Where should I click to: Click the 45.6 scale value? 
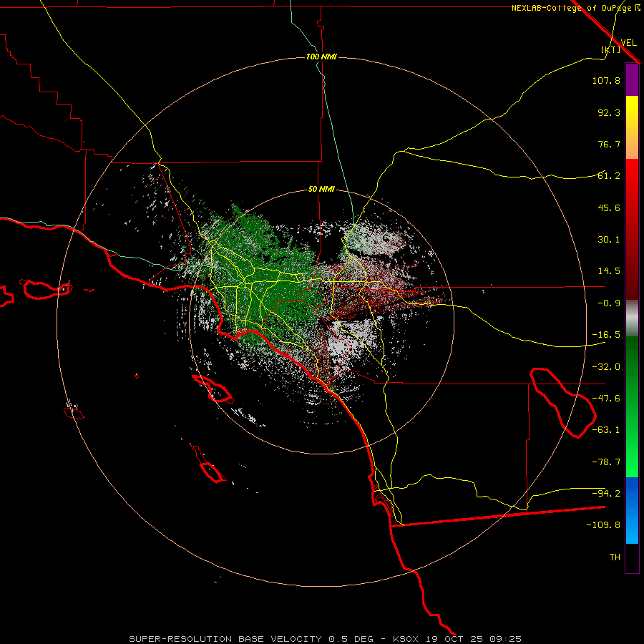click(609, 208)
